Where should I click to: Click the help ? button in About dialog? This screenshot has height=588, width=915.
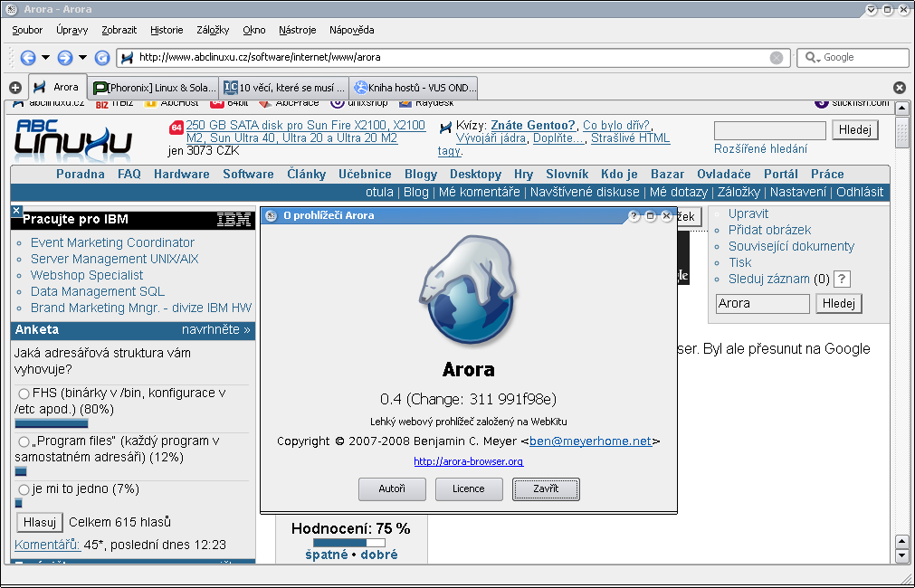pyautogui.click(x=634, y=216)
